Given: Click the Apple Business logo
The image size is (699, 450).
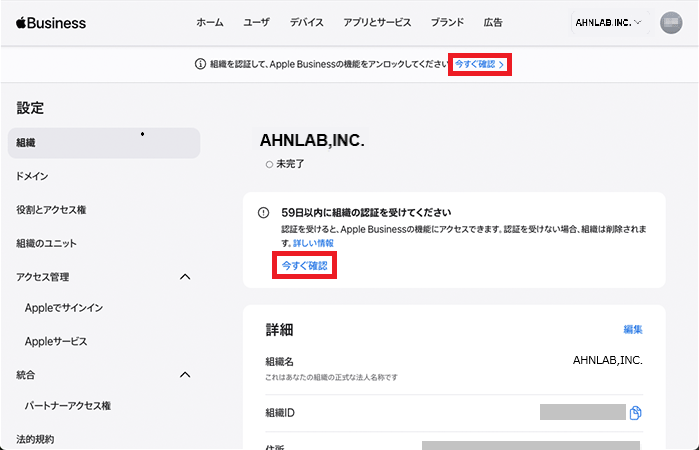Looking at the screenshot, I should point(51,23).
